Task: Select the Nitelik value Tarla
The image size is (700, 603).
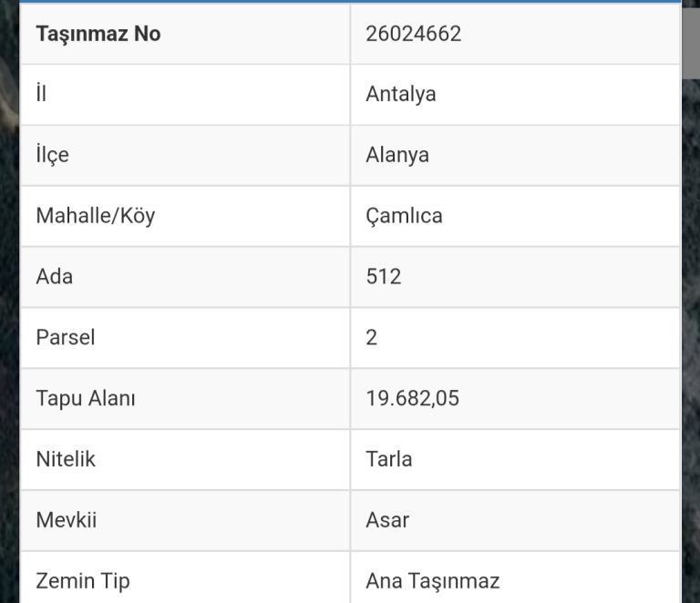Action: click(x=389, y=459)
